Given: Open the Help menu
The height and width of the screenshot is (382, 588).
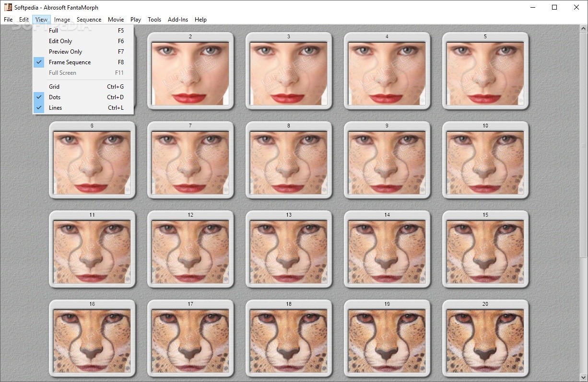Looking at the screenshot, I should pos(200,20).
